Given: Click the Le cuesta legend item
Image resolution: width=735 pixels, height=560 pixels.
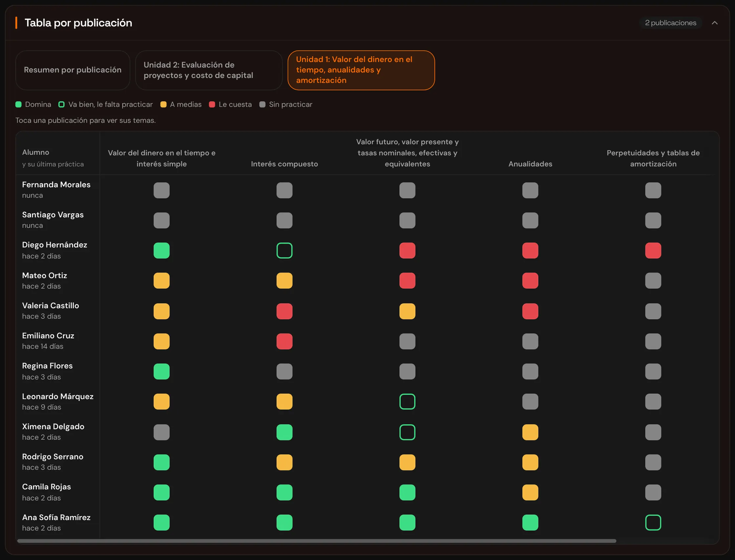Looking at the screenshot, I should click(x=230, y=104).
